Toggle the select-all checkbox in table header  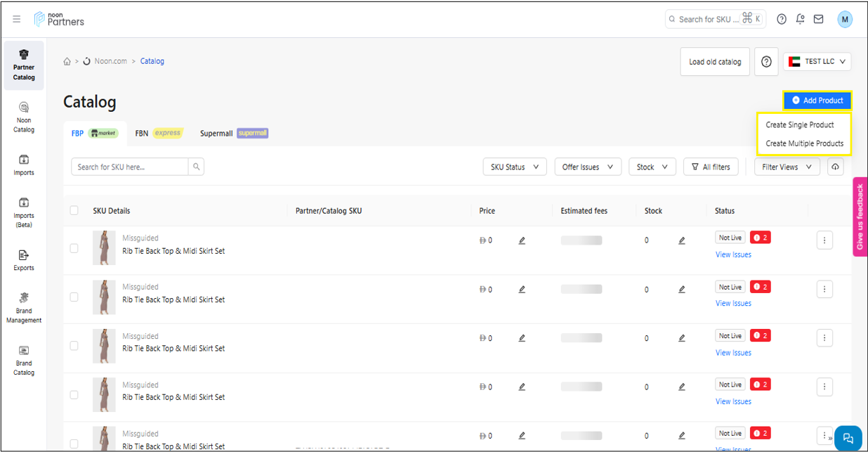(x=74, y=210)
